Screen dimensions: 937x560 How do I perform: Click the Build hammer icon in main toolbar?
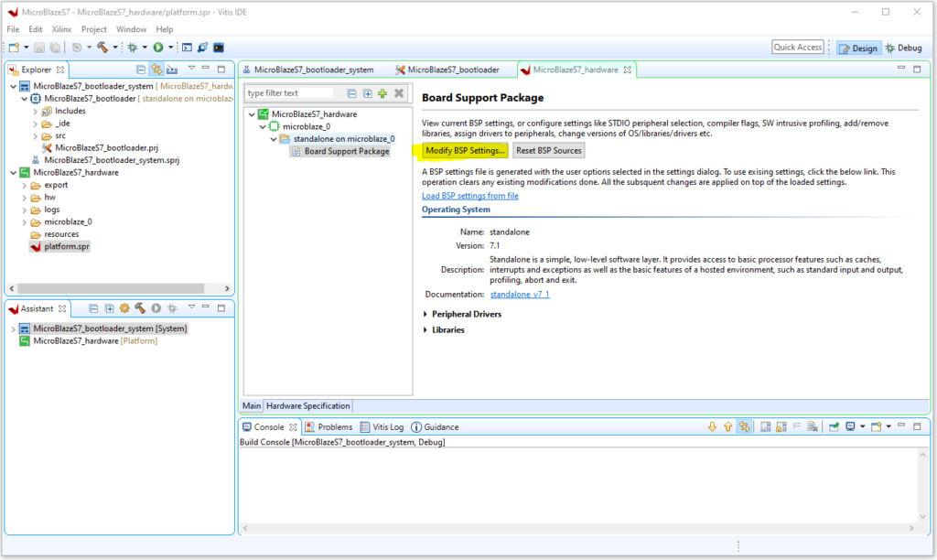pyautogui.click(x=102, y=47)
